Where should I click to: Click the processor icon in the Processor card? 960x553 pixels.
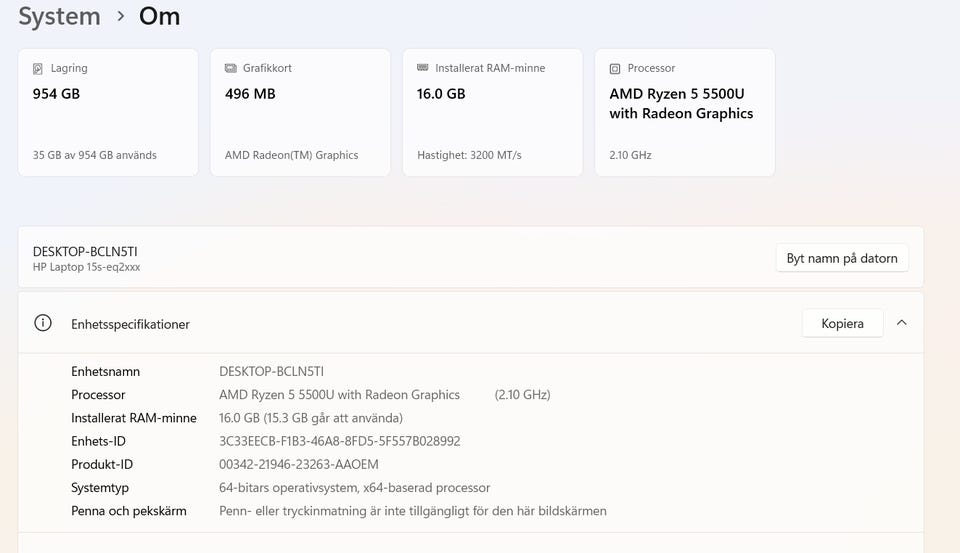615,69
